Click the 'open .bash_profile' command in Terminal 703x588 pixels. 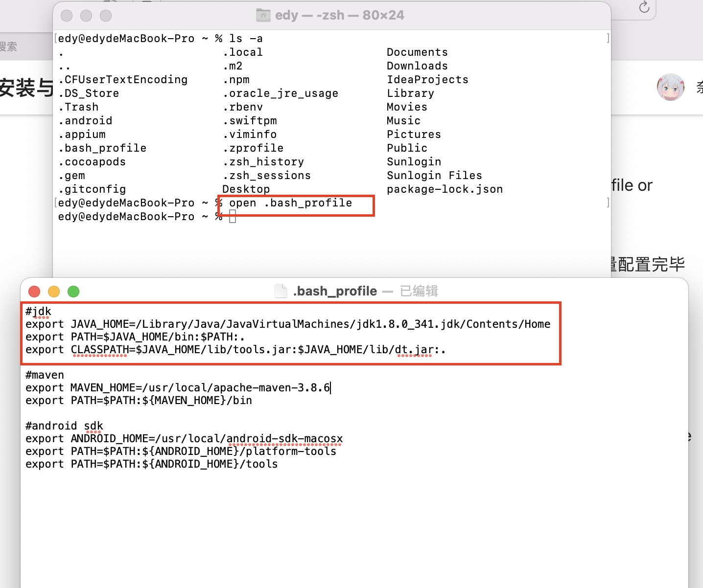pyautogui.click(x=290, y=203)
